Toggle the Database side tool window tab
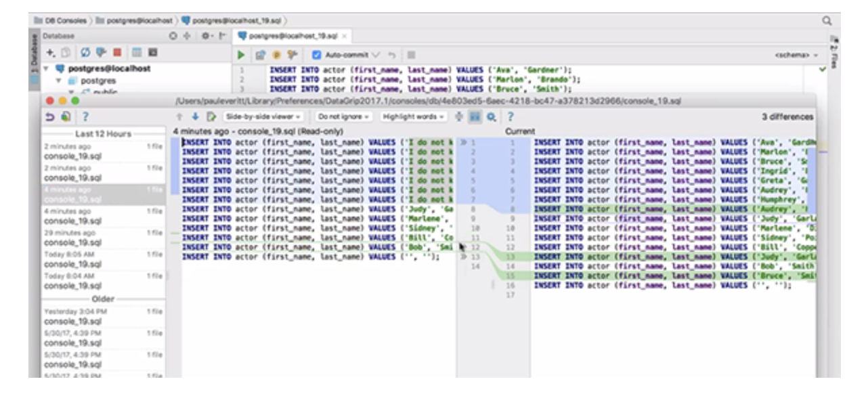Screen dimensions: 868x394 pos(35,58)
